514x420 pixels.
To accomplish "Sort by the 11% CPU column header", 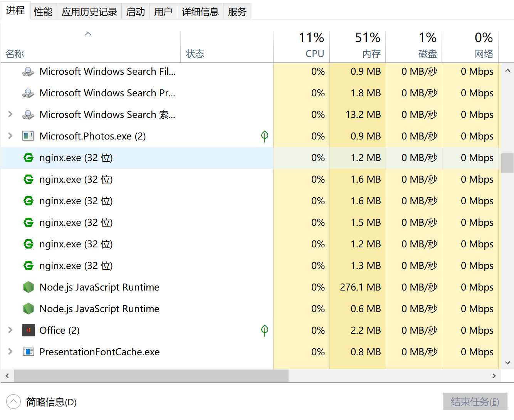I will 301,47.
